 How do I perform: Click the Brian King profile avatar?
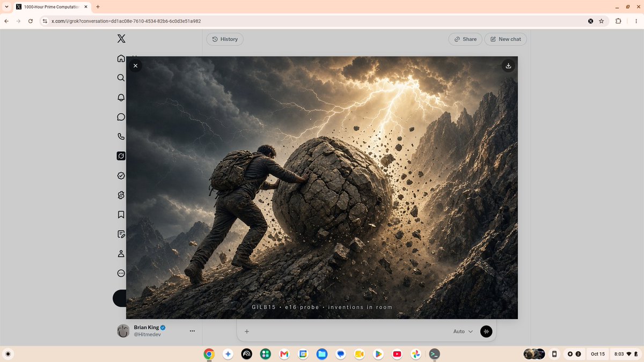(123, 331)
